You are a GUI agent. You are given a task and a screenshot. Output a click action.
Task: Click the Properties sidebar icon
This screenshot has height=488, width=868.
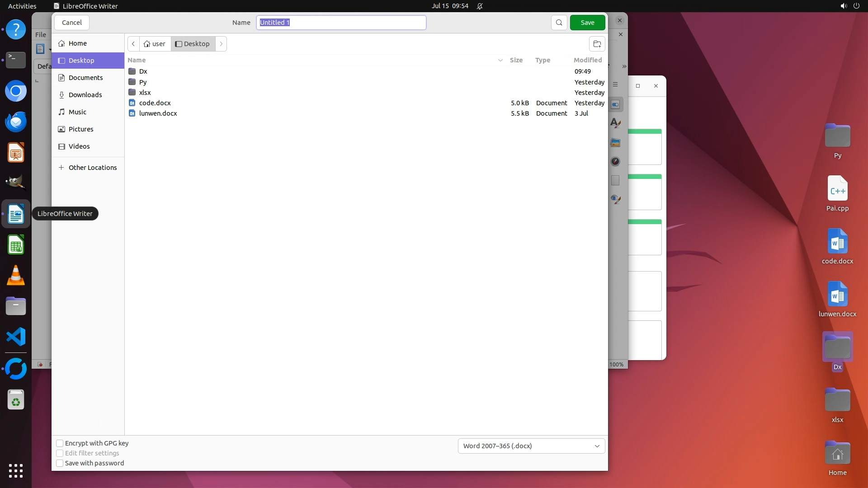point(615,105)
